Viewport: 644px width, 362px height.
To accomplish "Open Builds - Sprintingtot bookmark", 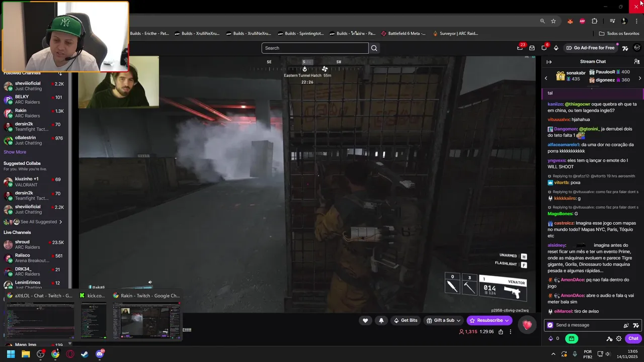I will click(x=300, y=34).
